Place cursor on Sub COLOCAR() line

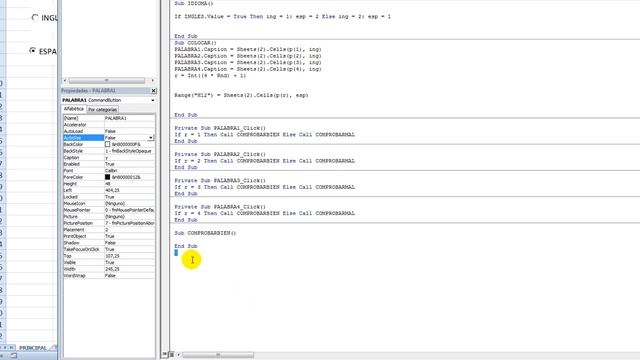click(x=196, y=43)
